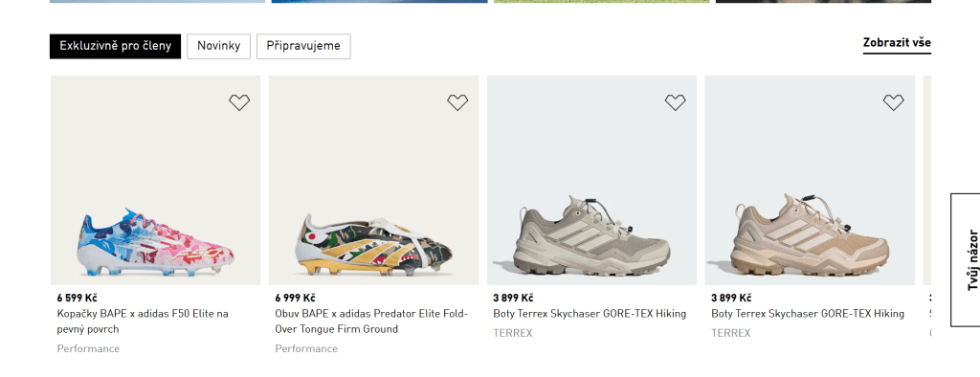Toggle wishlist heart on beige Terrex Skychaser
Image resolution: width=980 pixels, height=377 pixels.
pos(893,102)
